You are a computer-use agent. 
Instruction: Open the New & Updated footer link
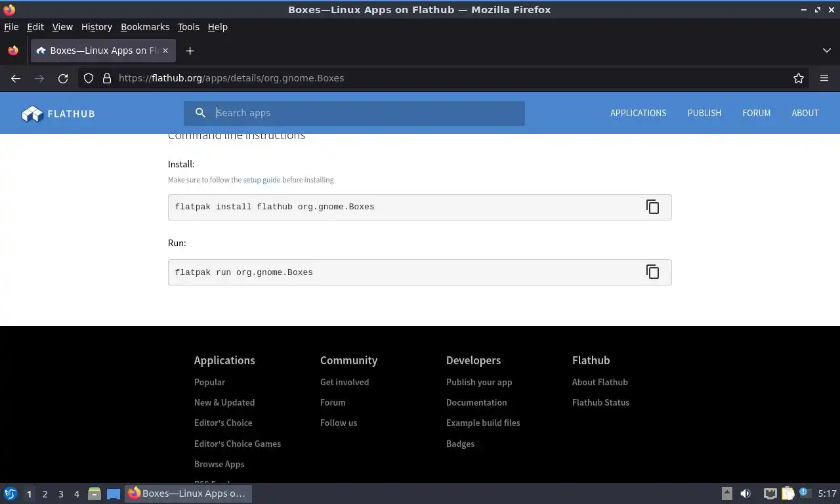[x=224, y=402]
